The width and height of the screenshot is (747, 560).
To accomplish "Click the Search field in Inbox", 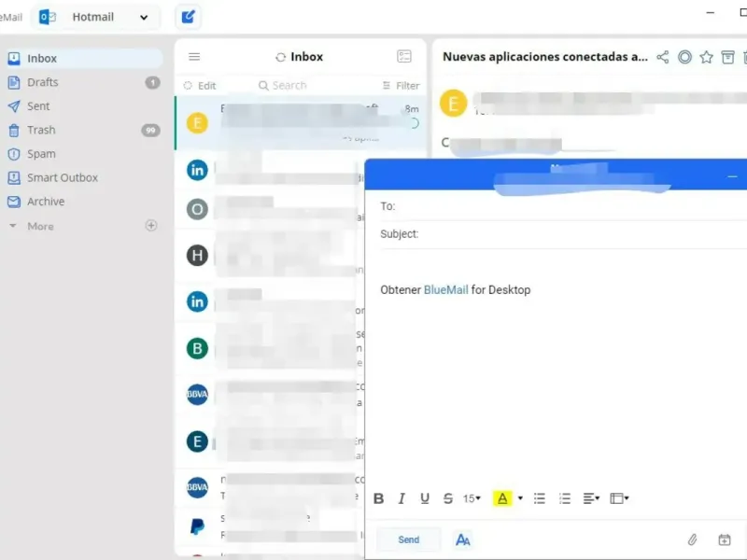I will [x=284, y=85].
